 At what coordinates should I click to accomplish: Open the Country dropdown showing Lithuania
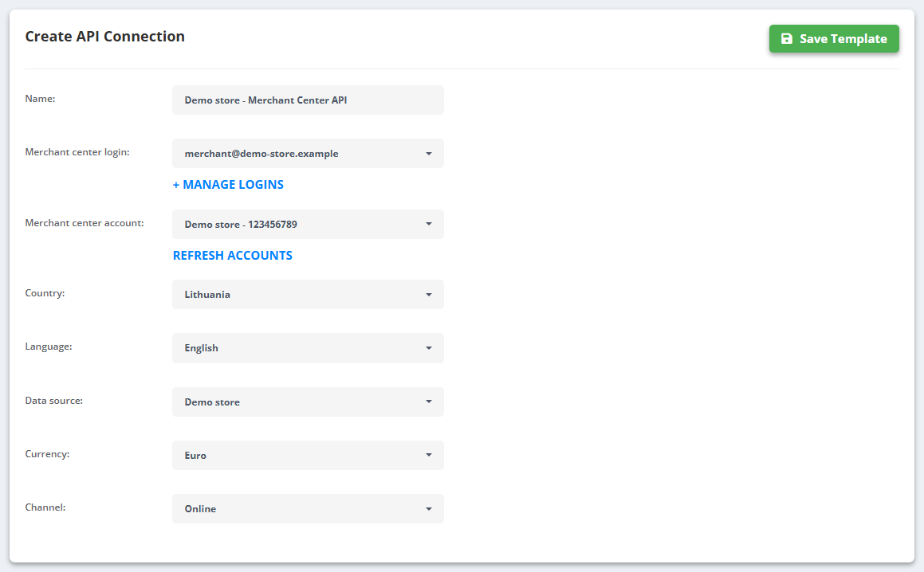(x=308, y=294)
